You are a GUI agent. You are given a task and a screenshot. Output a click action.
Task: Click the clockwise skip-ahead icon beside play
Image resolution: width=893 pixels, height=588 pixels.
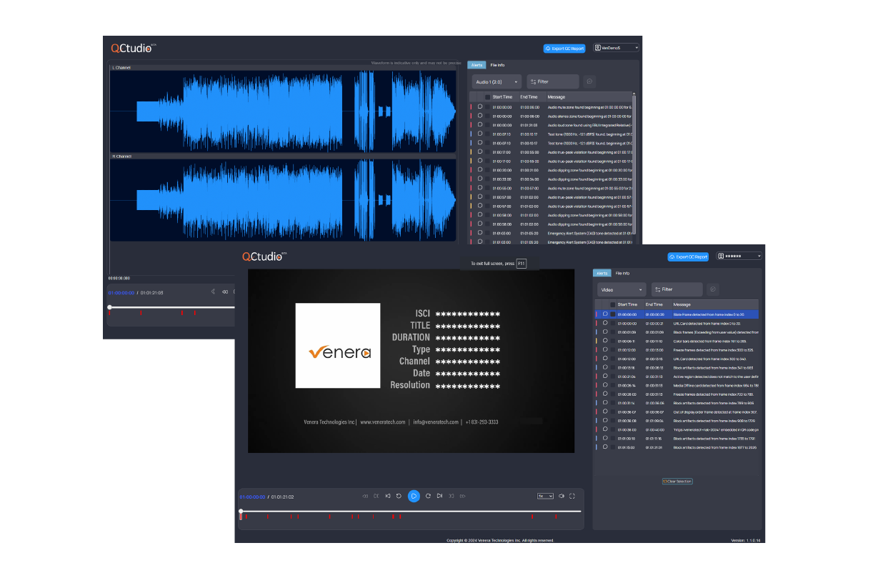(428, 496)
